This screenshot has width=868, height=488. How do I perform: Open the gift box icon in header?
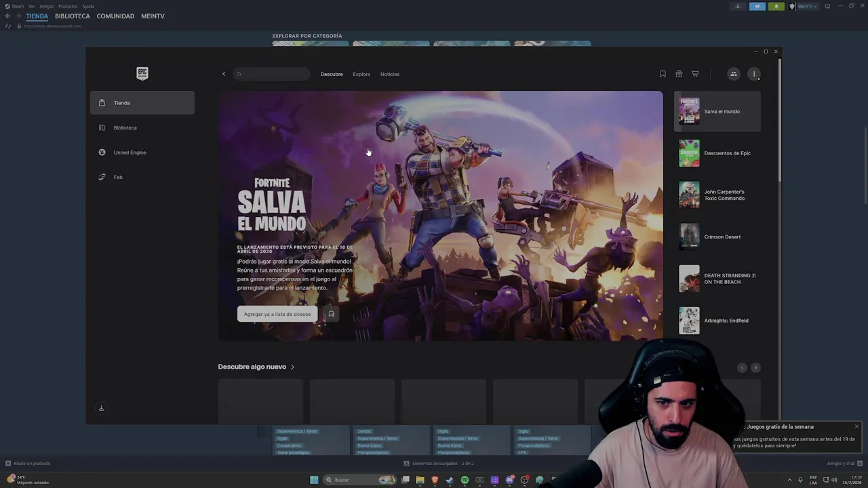coord(679,74)
